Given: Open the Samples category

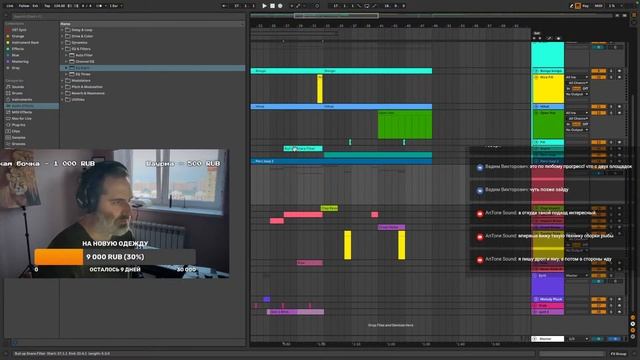Looking at the screenshot, I should 18,138.
